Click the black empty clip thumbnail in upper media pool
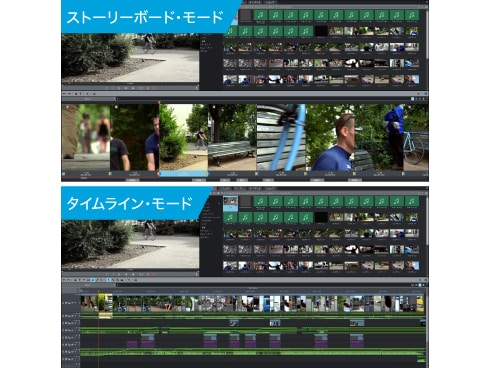Image resolution: width=490 pixels, height=368 pixels. click(x=321, y=31)
